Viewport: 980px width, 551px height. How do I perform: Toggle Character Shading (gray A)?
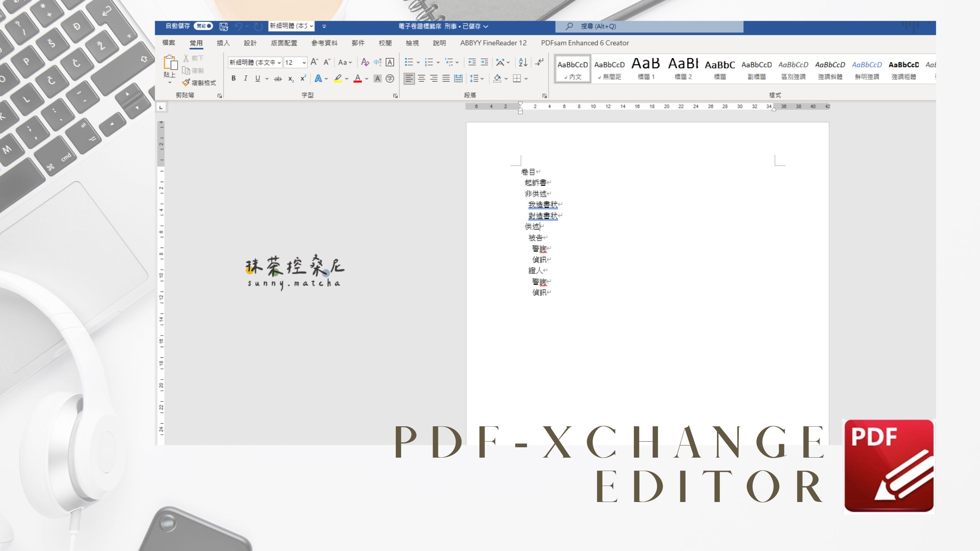coord(377,78)
